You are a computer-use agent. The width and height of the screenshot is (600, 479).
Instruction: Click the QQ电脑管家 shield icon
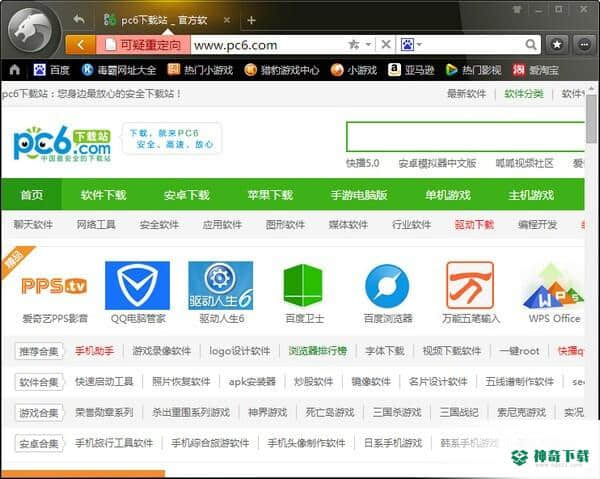pos(137,285)
